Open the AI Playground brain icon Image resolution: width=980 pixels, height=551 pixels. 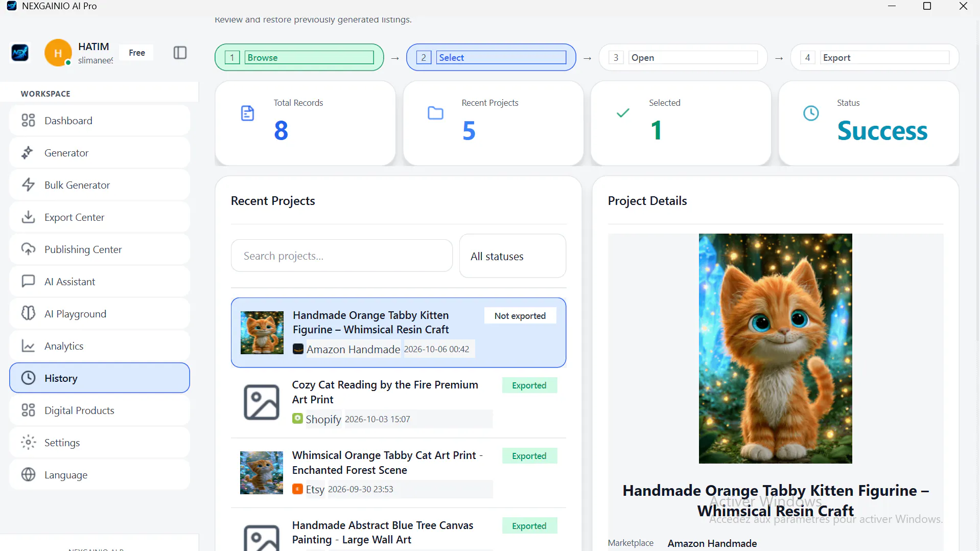[x=28, y=314]
